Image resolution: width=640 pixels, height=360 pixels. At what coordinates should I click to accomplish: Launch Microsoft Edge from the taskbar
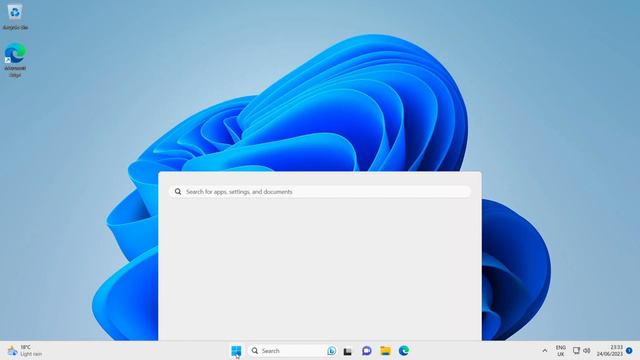tap(404, 351)
